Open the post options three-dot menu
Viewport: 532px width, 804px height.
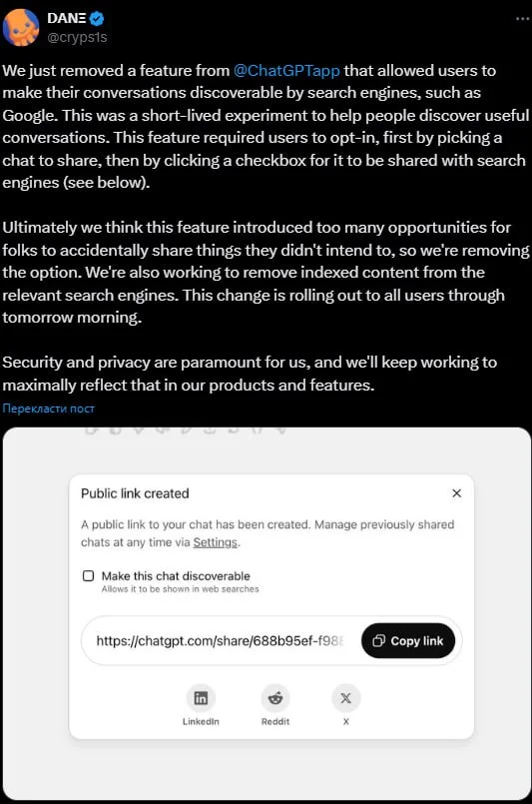coord(522,18)
